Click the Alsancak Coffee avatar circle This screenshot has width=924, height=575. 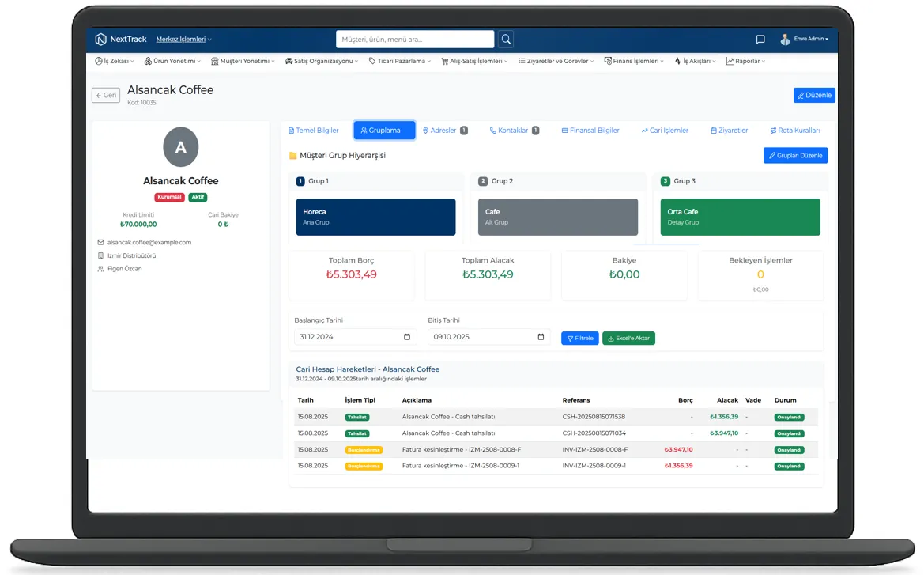[x=180, y=147]
